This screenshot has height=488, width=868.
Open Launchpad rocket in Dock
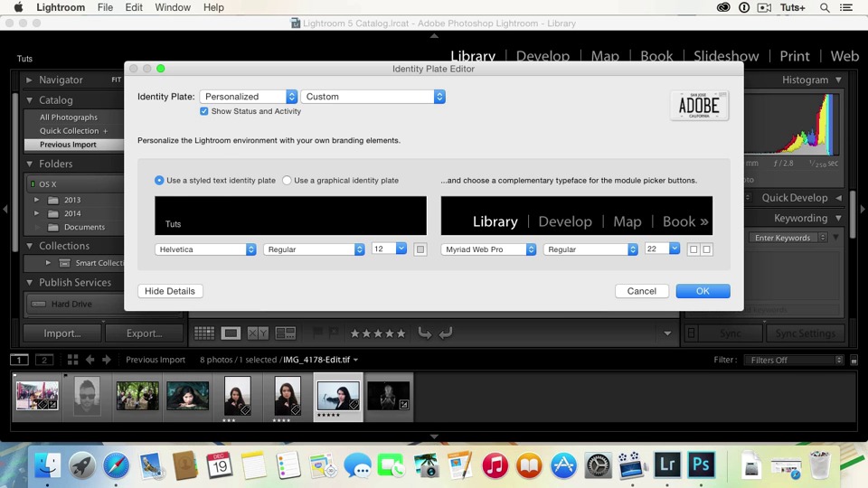(82, 465)
